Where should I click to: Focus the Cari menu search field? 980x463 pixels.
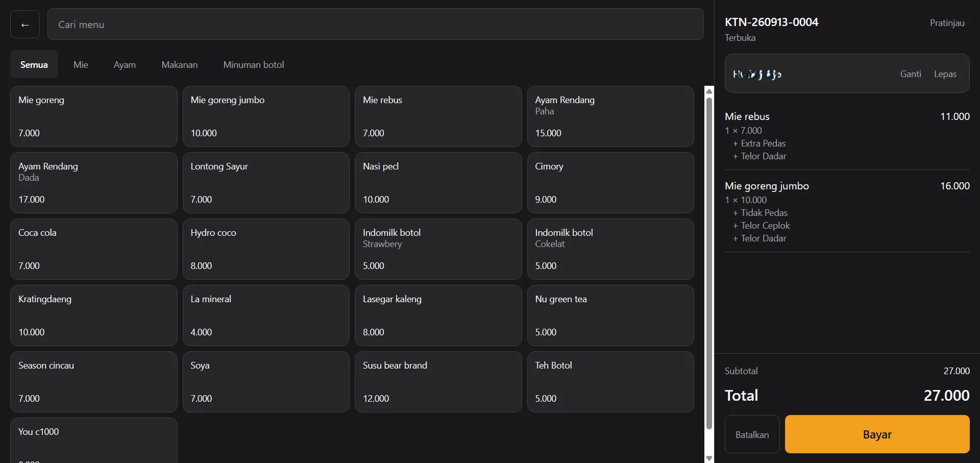(x=375, y=24)
